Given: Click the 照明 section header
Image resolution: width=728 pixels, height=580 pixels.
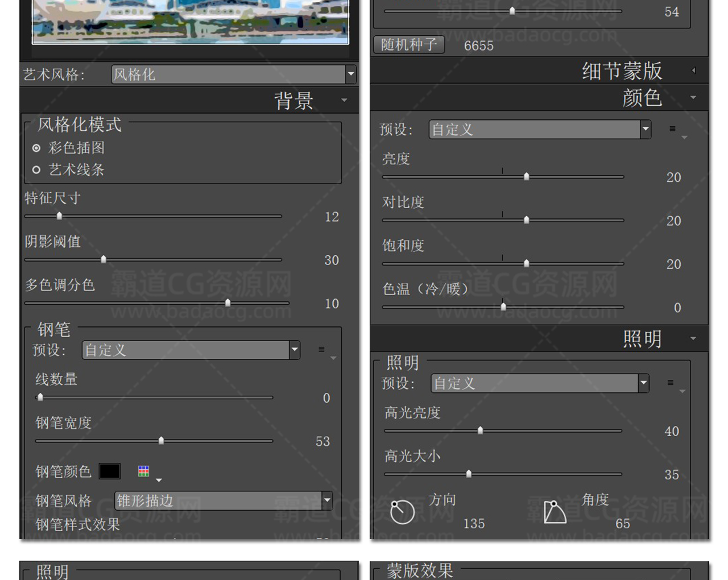Looking at the screenshot, I should pos(642,339).
